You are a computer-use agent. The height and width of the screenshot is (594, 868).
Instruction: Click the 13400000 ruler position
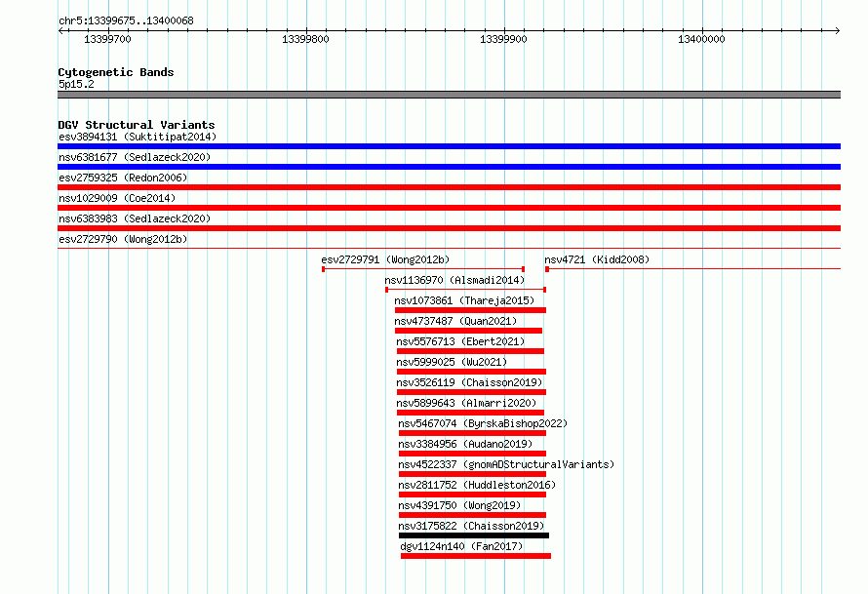click(x=701, y=39)
